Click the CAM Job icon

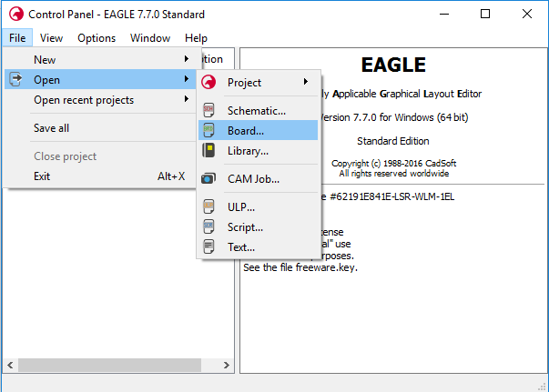click(209, 179)
